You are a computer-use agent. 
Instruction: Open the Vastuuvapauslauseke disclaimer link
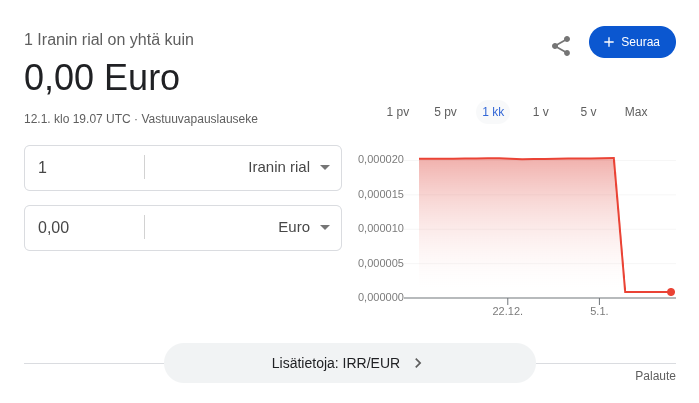click(x=199, y=119)
